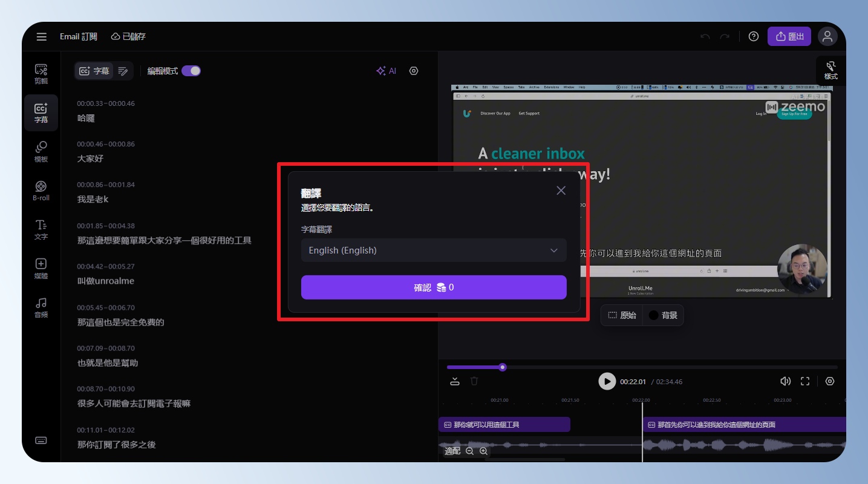This screenshot has width=868, height=484.
Task: Select the 原始 original background option
Action: 622,315
